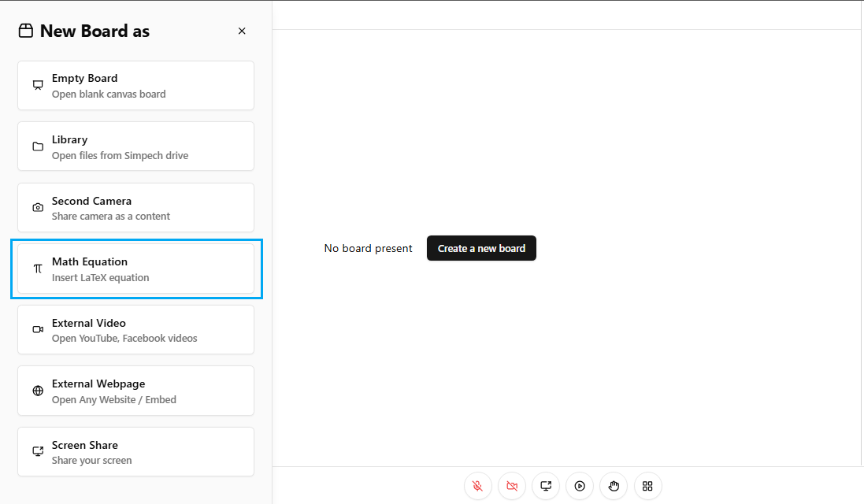The width and height of the screenshot is (864, 504).
Task: Choose the External Webpage option
Action: (x=135, y=391)
